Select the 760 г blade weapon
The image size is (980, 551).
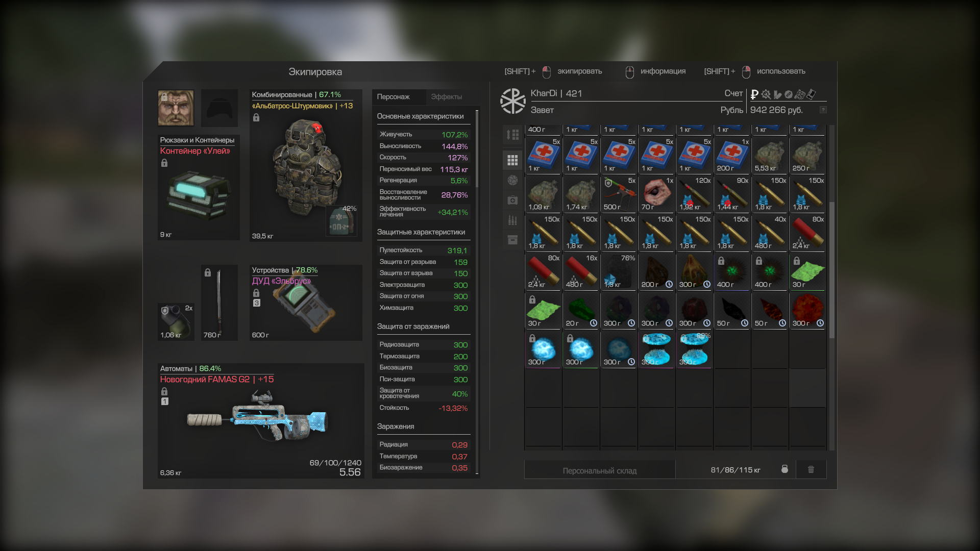(x=219, y=303)
